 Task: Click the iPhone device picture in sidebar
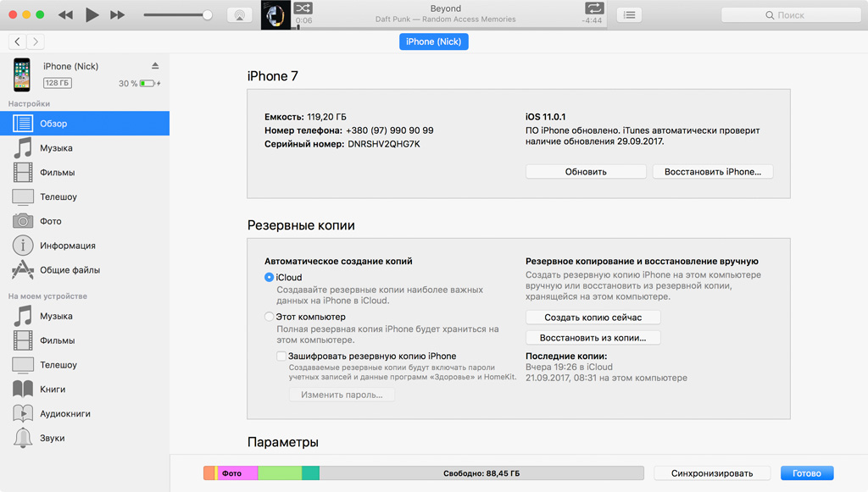coord(21,75)
